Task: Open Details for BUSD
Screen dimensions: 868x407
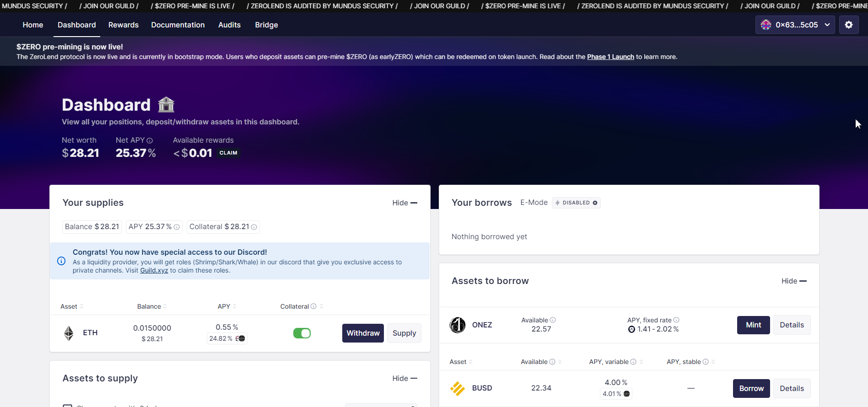Action: click(792, 388)
